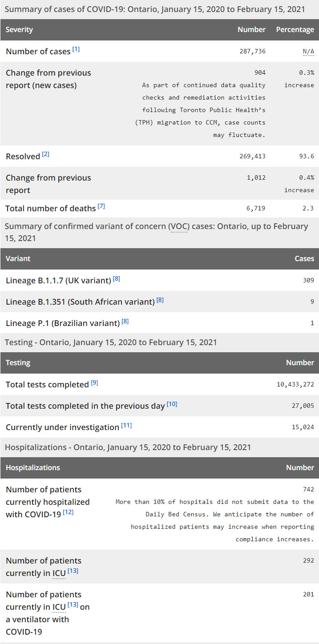
Task: Click the Hospitalizations column header
Action: coord(32,467)
